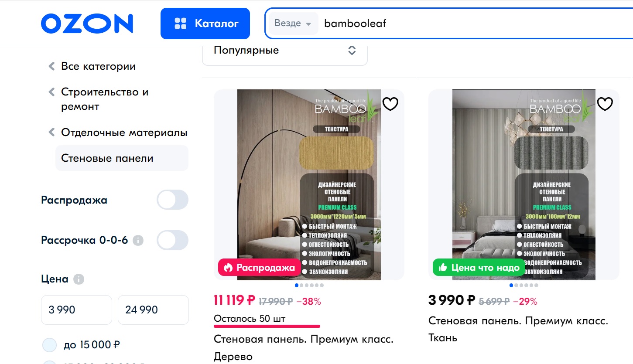Click the OZON logo

(87, 24)
